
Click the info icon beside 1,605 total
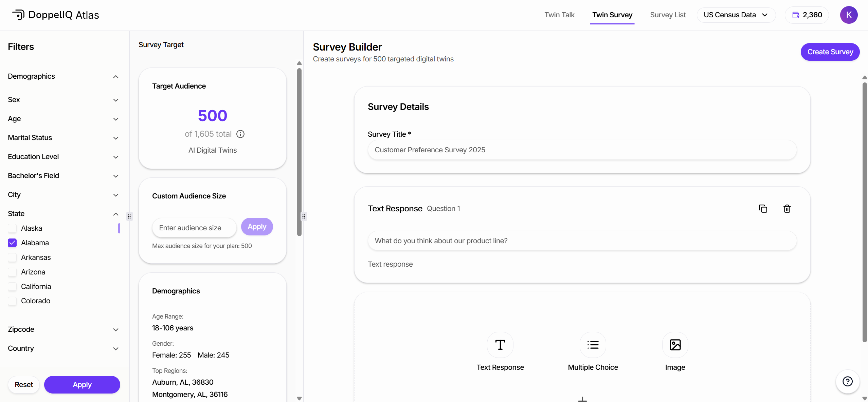click(x=240, y=134)
